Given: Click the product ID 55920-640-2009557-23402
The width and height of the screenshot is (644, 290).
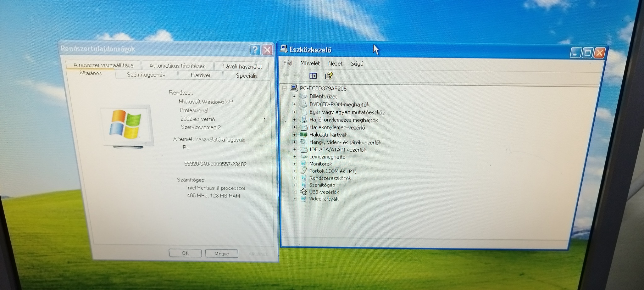Looking at the screenshot, I should tap(215, 164).
